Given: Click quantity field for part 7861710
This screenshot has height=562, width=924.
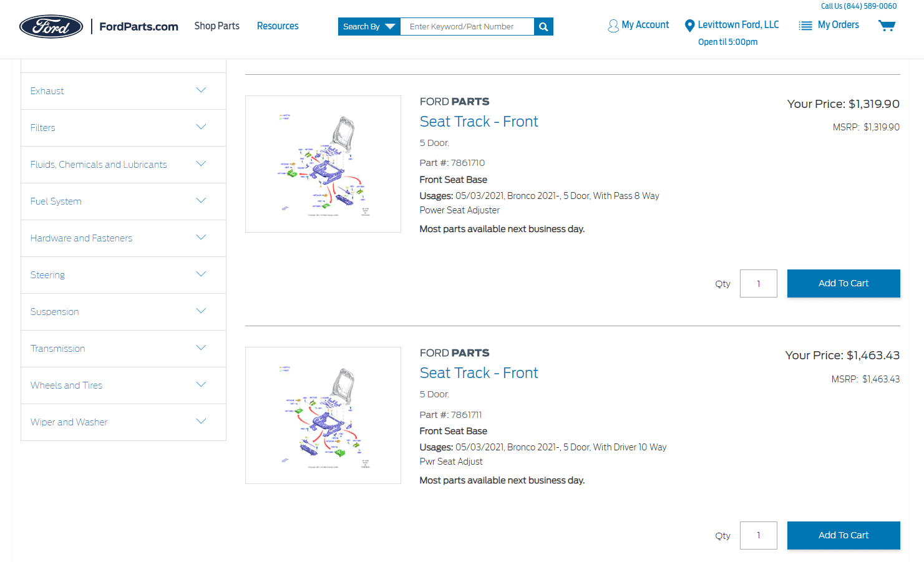Looking at the screenshot, I should (759, 283).
